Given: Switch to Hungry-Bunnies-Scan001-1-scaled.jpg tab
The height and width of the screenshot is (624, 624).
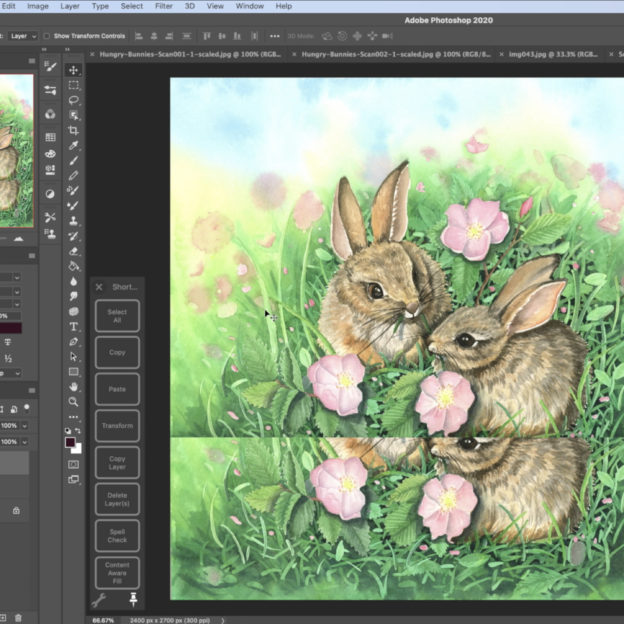Looking at the screenshot, I should point(191,55).
